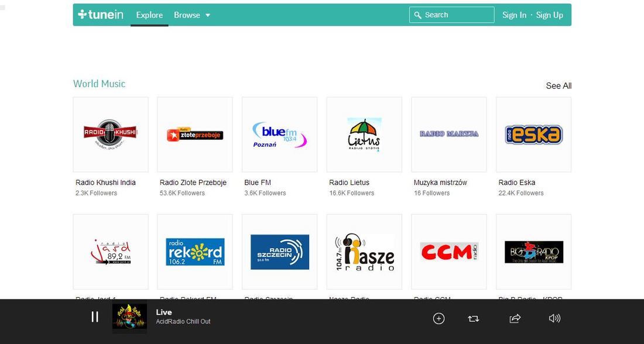The width and height of the screenshot is (644, 344).
Task: Expand the Browse dropdown menu
Action: tap(192, 15)
